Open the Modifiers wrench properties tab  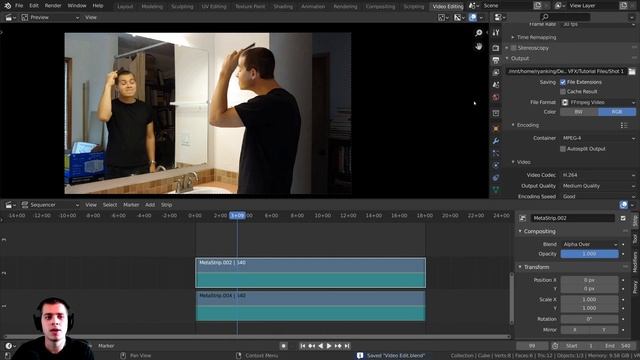pyautogui.click(x=496, y=141)
